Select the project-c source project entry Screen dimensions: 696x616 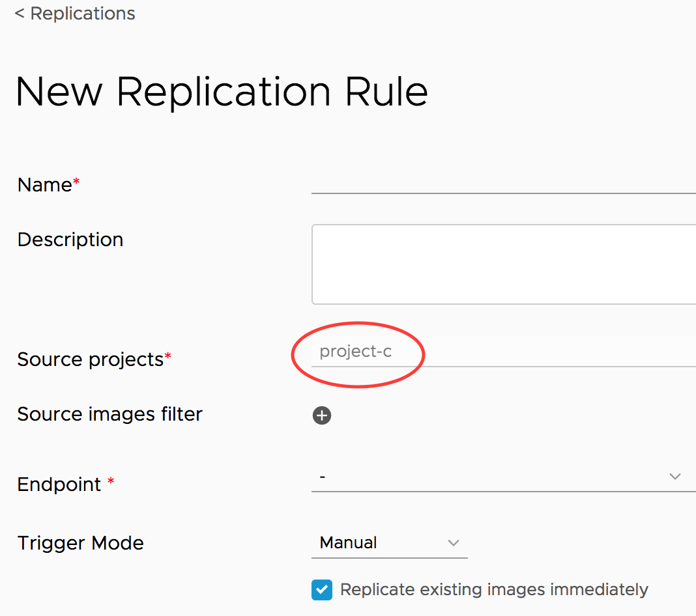[x=357, y=352]
